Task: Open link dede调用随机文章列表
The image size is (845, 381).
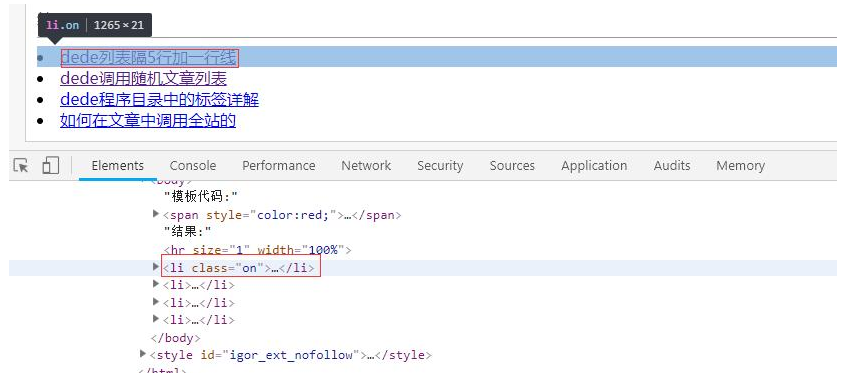Action: (x=143, y=79)
